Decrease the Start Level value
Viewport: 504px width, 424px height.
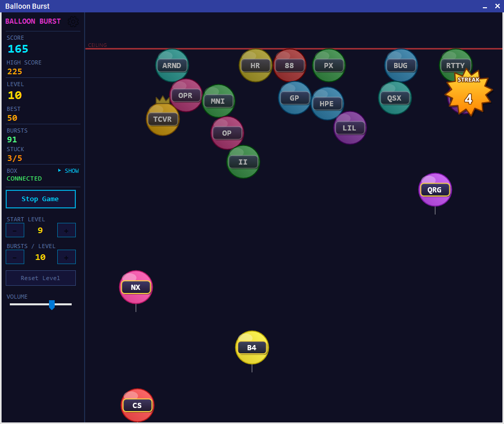tap(15, 230)
